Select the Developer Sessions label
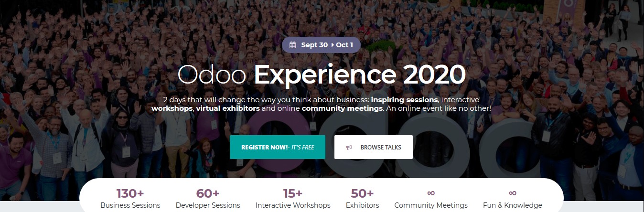This screenshot has height=212, width=644. coord(208,205)
